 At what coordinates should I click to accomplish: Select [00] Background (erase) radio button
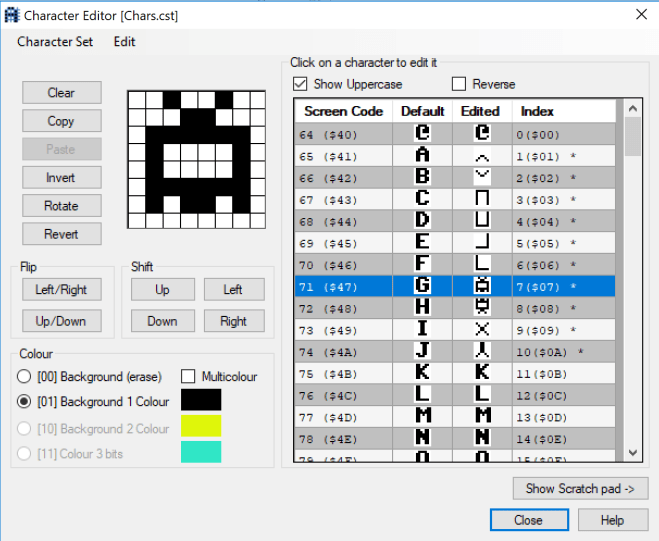pyautogui.click(x=24, y=376)
